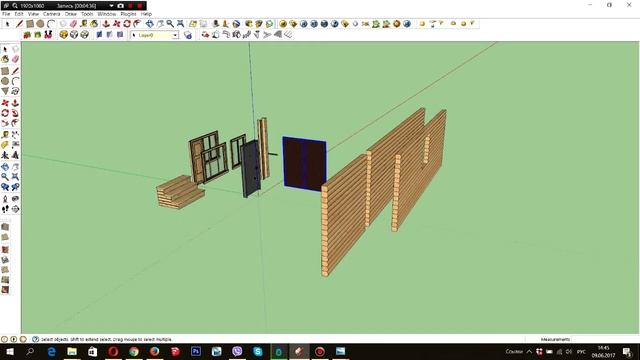
Task: Activate the Move tool in left toolbar
Action: pyautogui.click(x=5, y=103)
